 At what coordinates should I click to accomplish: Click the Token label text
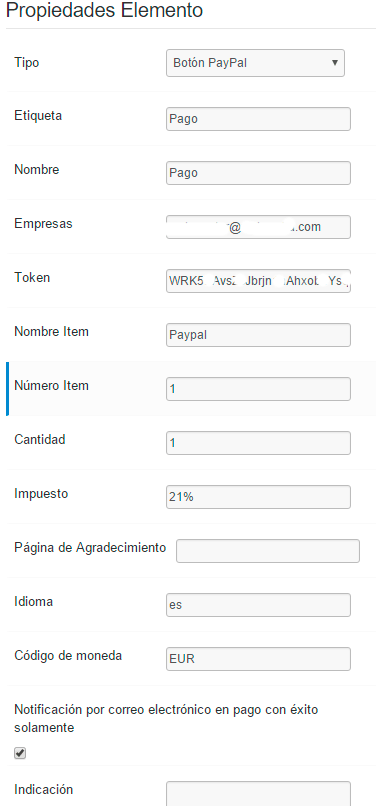pos(32,278)
